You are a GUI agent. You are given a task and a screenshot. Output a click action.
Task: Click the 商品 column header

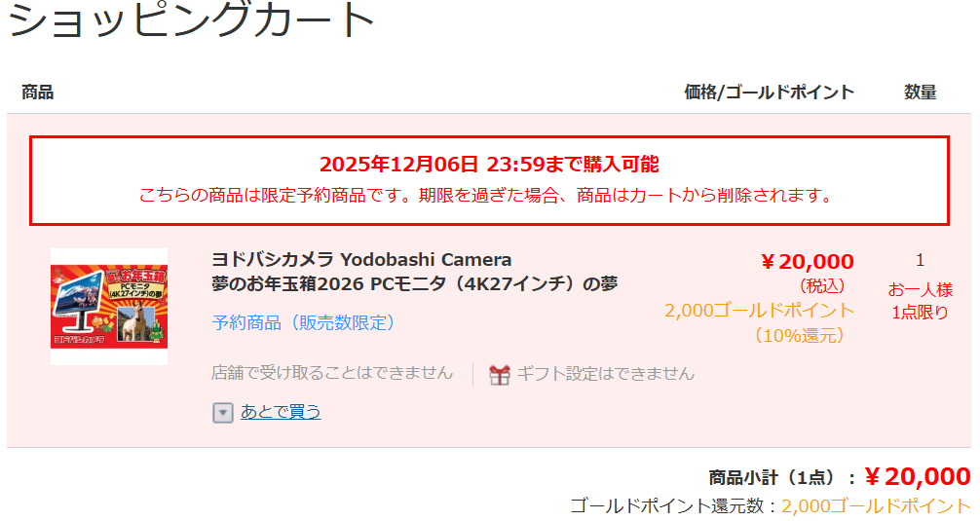pyautogui.click(x=37, y=93)
